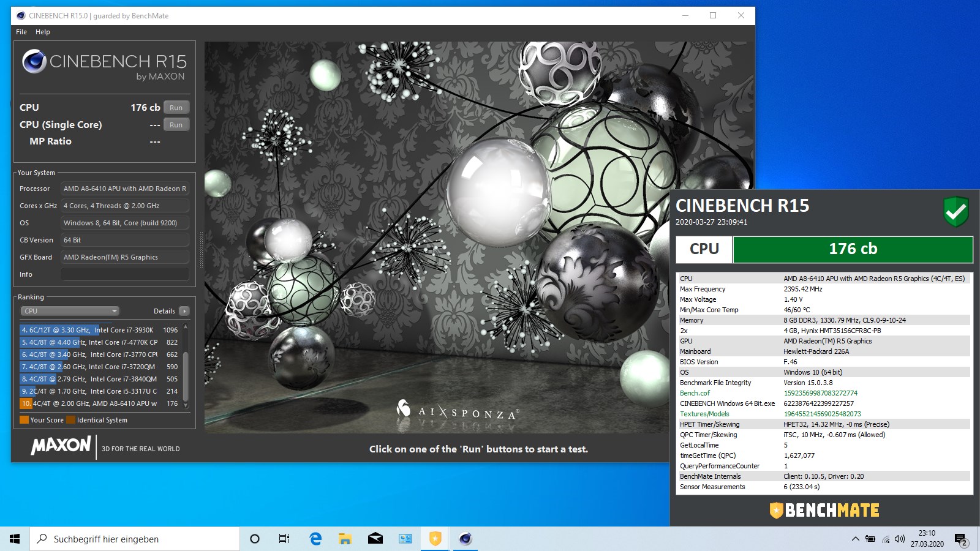Viewport: 980px width, 551px height.
Task: Click the AIXSPONZA logo in render
Action: pos(458,411)
